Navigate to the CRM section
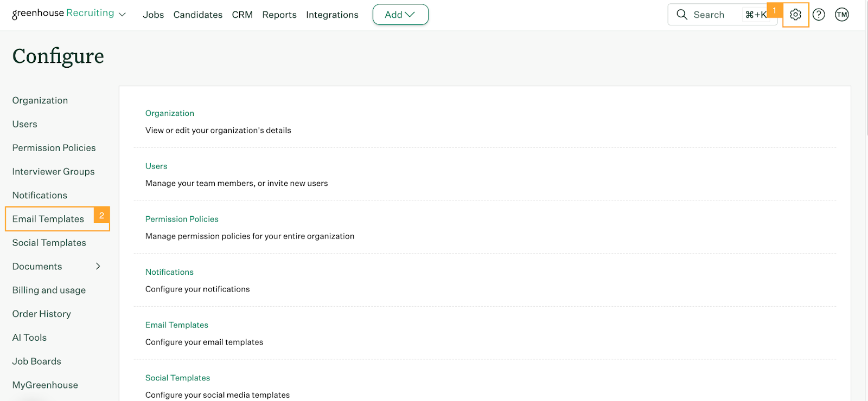The image size is (868, 401). [242, 15]
